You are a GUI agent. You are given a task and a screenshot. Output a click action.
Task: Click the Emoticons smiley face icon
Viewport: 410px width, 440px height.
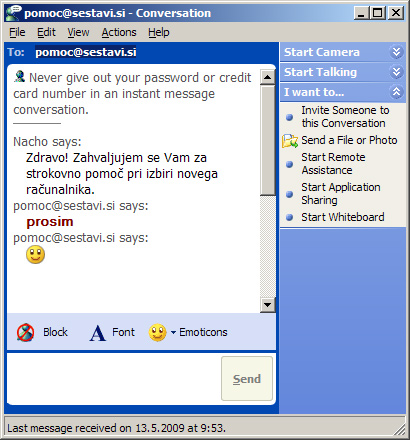[157, 332]
